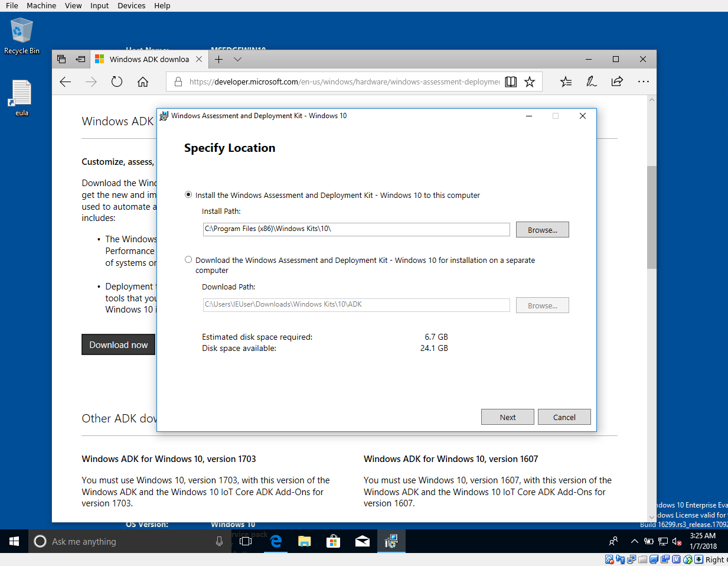
Task: Select eula shortcut on desktop
Action: tap(22, 97)
